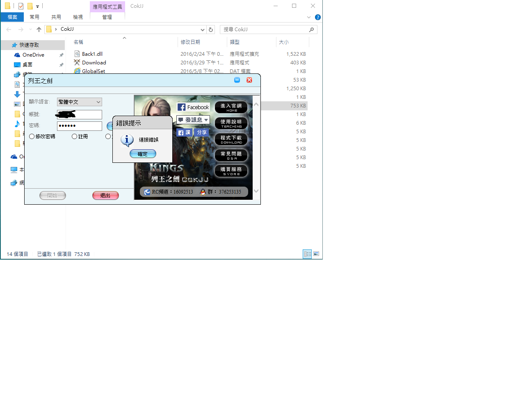This screenshot has width=525, height=420.
Task: Switch to the 常用 ribbon tab
Action: [34, 17]
